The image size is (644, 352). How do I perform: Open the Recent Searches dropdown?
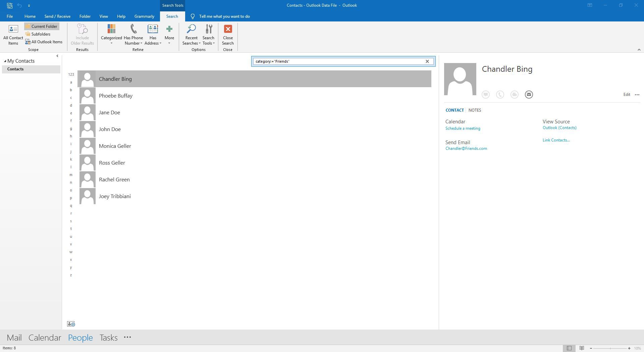[x=191, y=35]
